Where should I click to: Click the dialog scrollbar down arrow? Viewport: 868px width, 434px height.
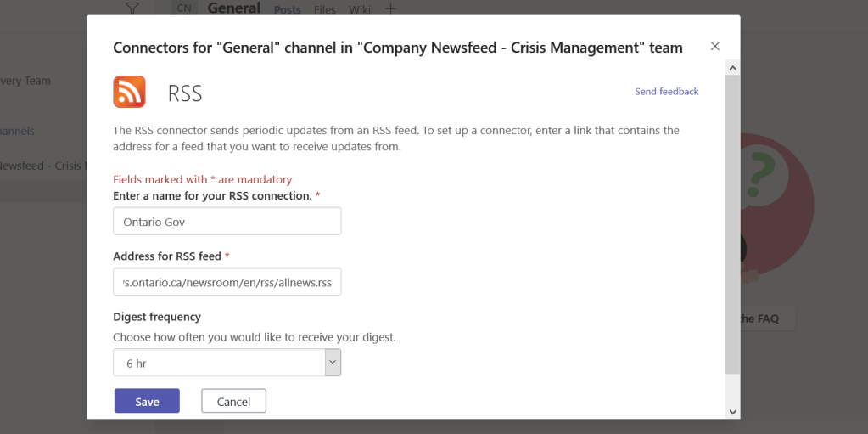click(732, 411)
